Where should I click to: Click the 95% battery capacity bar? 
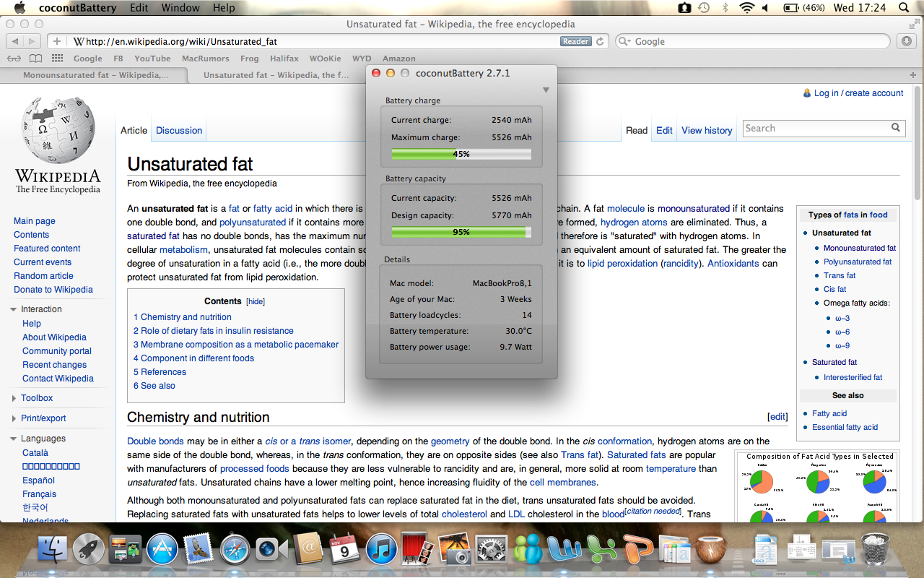pyautogui.click(x=461, y=232)
